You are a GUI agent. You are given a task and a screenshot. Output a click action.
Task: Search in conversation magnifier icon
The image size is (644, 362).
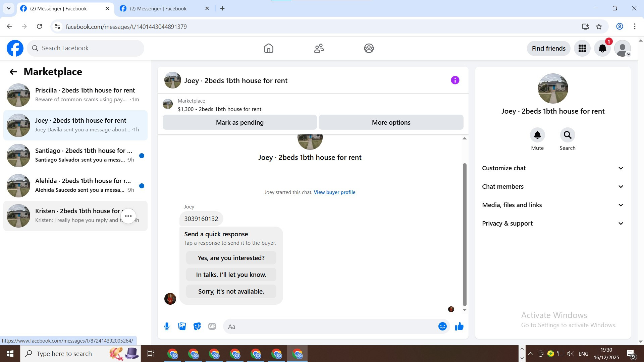pos(568,135)
